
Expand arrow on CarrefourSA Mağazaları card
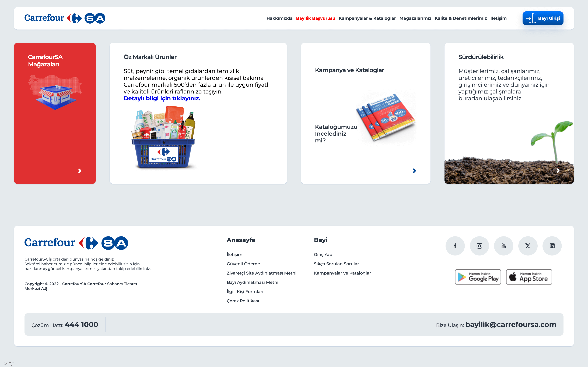coord(80,171)
